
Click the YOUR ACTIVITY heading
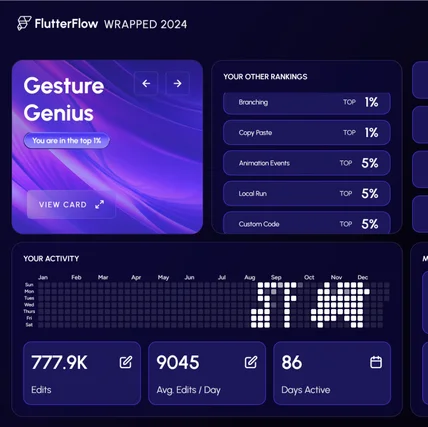51,259
